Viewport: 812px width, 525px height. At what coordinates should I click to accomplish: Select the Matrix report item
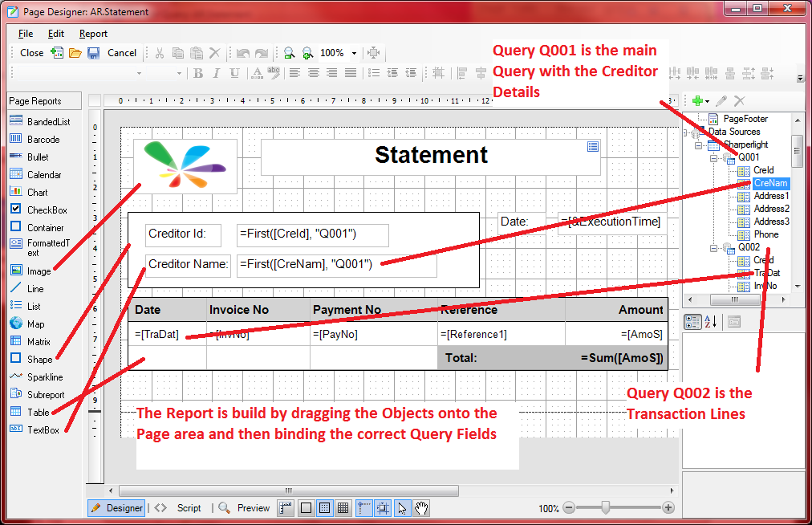tap(30, 341)
